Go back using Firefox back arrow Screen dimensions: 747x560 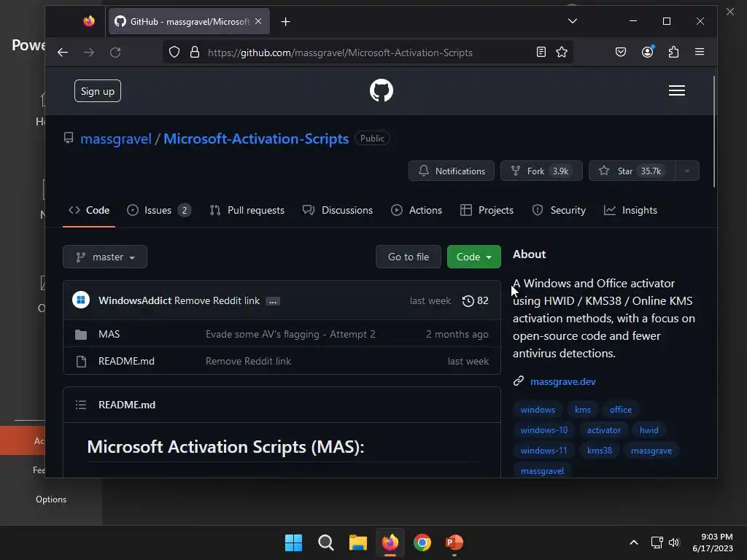pos(63,52)
